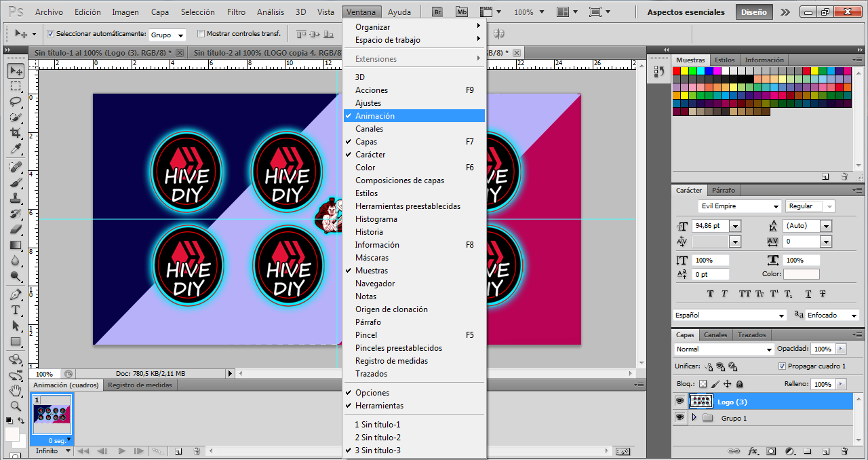Viewport: 868px width, 460px height.
Task: Toggle lock transparent pixels in Capas
Action: 703,384
